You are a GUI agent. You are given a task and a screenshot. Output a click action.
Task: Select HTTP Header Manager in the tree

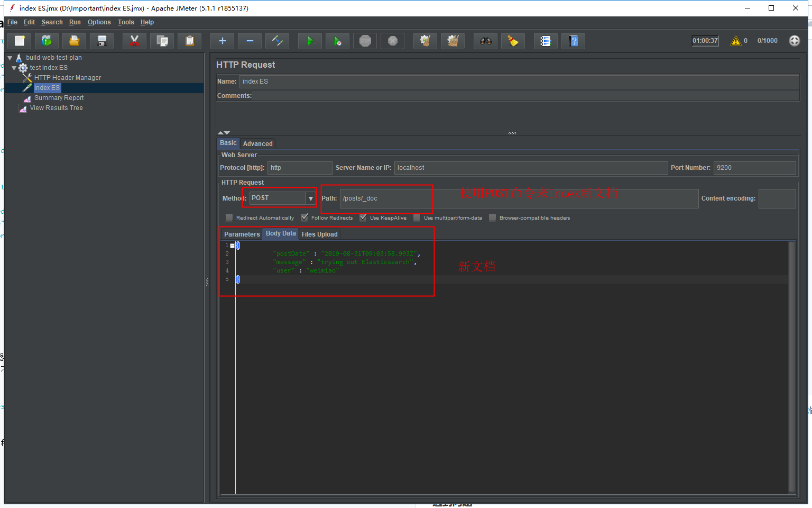pos(68,78)
